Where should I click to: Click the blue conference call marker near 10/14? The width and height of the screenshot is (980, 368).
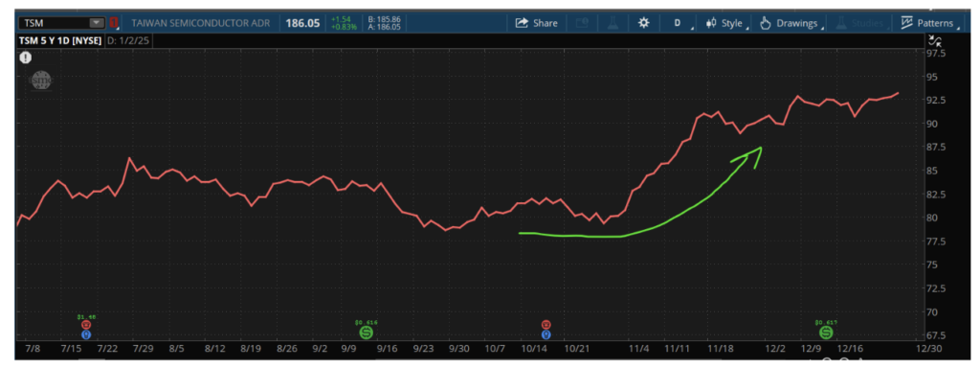tap(546, 334)
